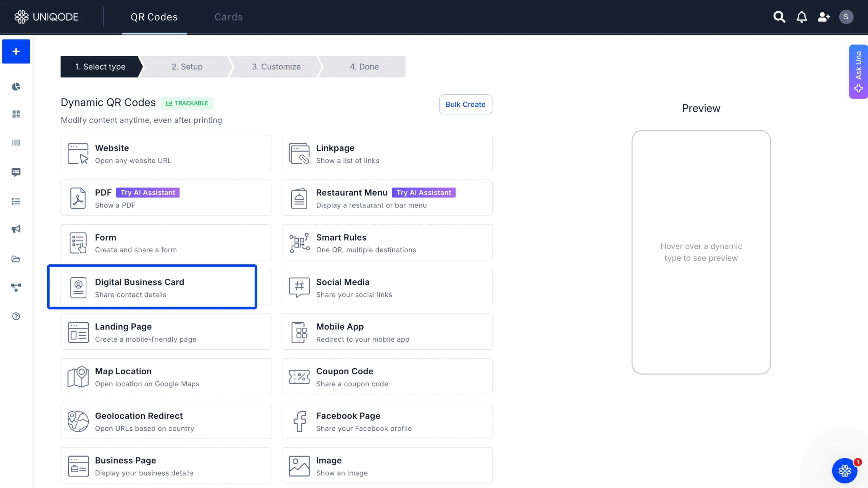Click the Image type icon

coord(299,466)
